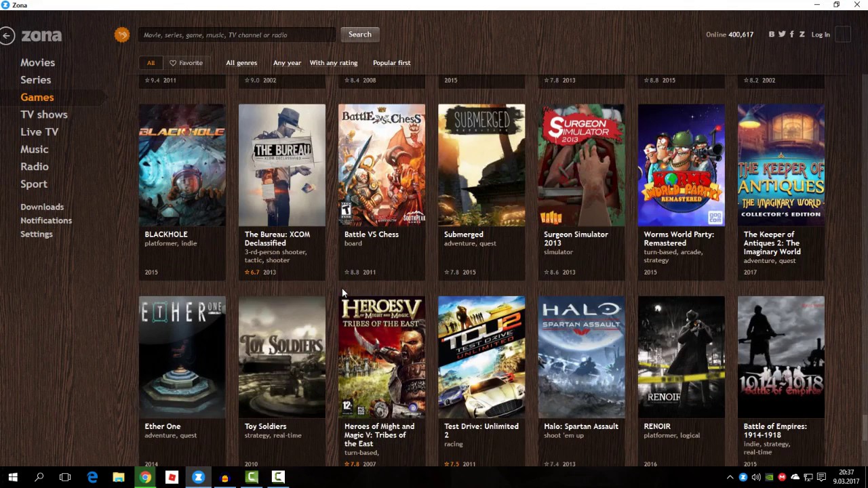Click the heart icon in Favorite filter
The height and width of the screenshot is (488, 868).
(x=173, y=63)
